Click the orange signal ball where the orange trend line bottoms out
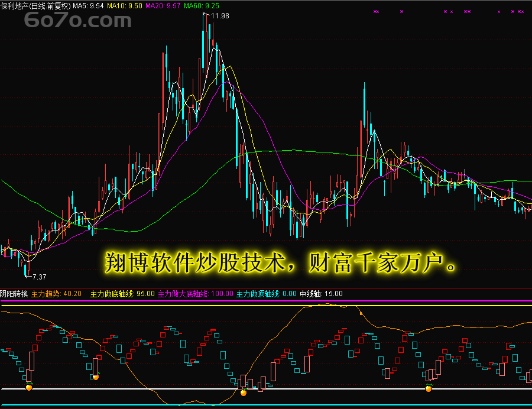Viewport: 532px width, 409px height. (x=244, y=392)
